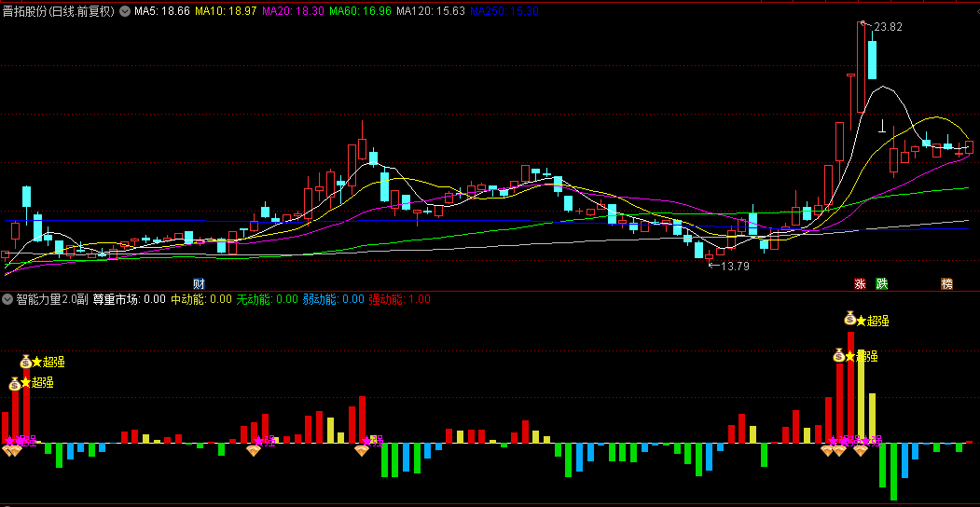Click the green MA60: 16.96 label
980x507 pixels.
(361, 11)
